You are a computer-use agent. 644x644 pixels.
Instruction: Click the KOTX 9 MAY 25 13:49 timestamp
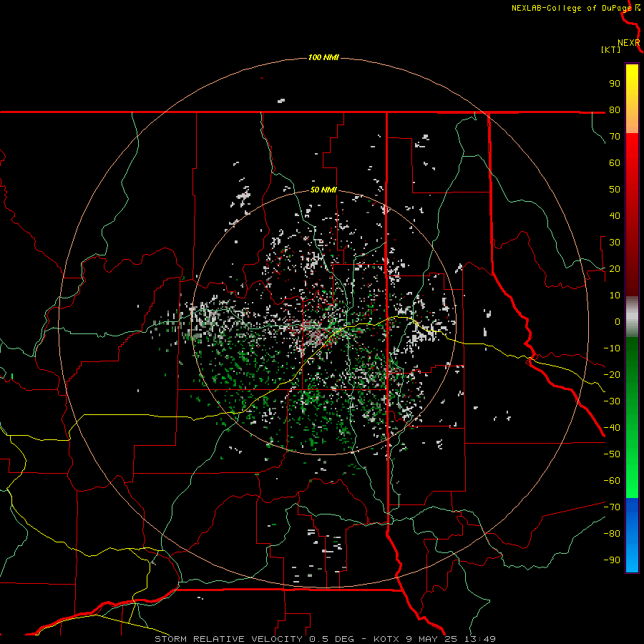point(434,639)
